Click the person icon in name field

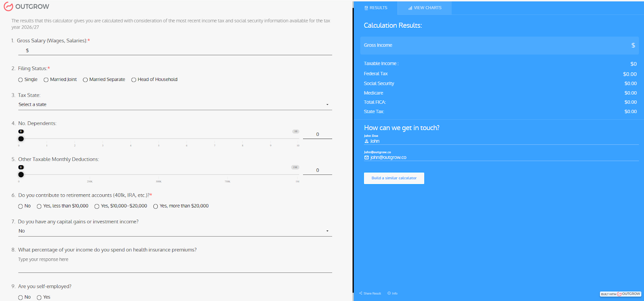click(x=366, y=141)
